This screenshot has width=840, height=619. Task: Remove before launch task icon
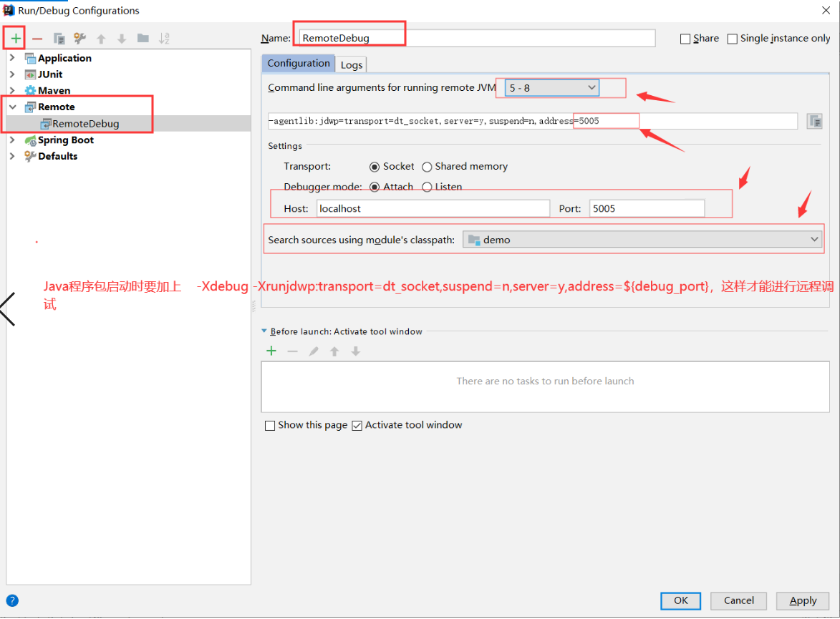point(292,351)
